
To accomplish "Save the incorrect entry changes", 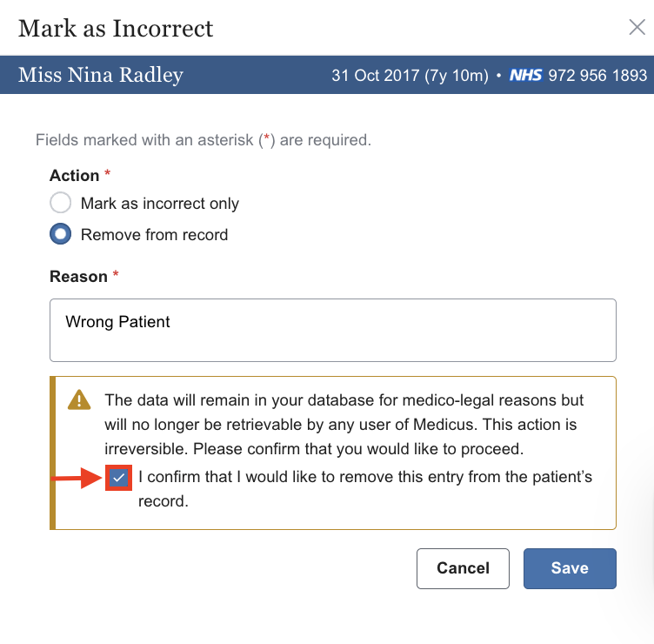I will (x=570, y=568).
